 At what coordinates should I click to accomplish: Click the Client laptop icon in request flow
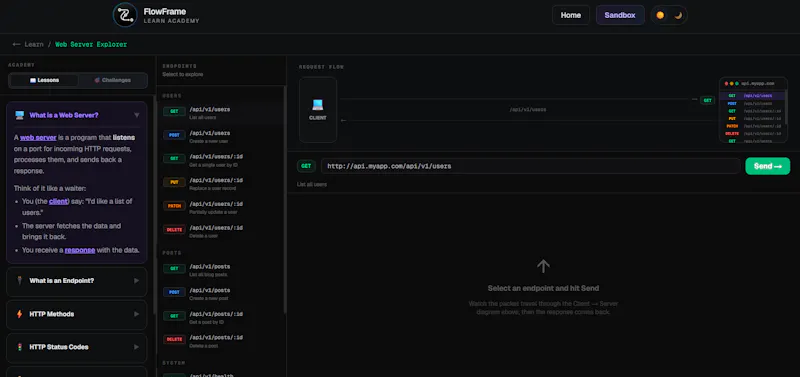tap(317, 105)
